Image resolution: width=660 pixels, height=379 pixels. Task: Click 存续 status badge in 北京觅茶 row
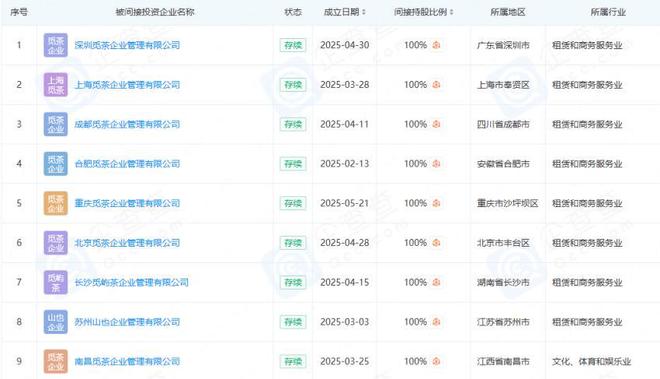coord(293,243)
